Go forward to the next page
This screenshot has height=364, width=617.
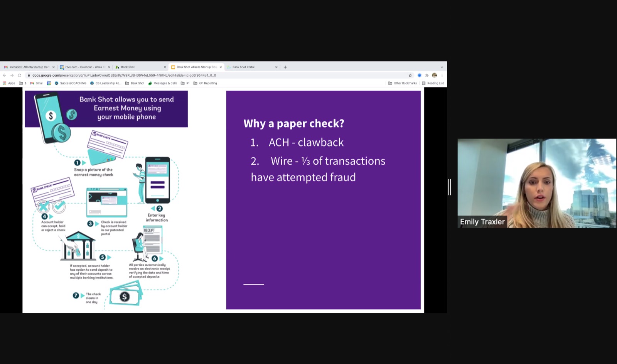point(12,76)
